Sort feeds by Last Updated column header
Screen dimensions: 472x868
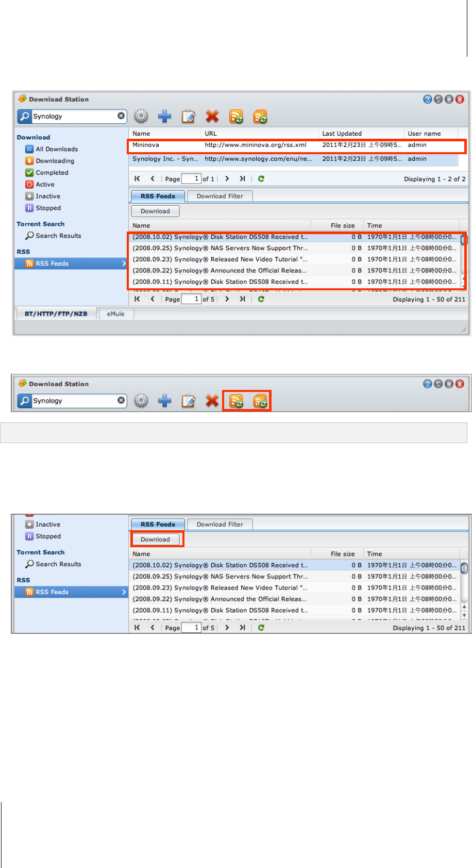[x=361, y=134]
